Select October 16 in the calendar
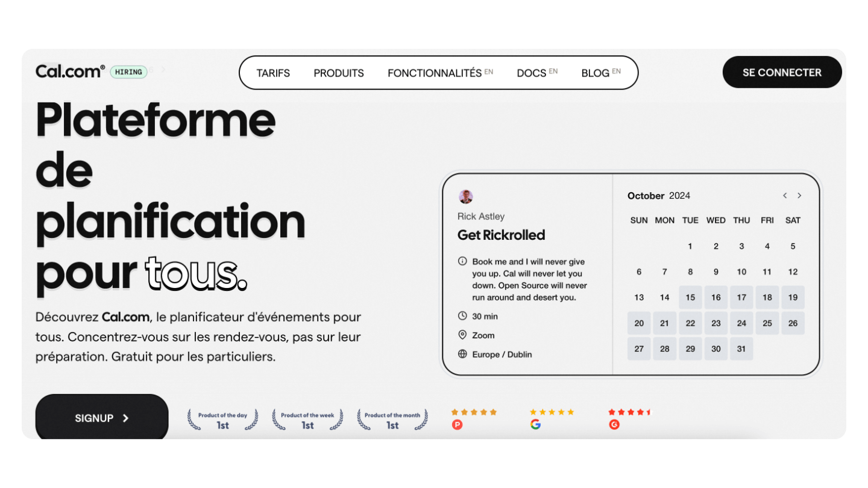The image size is (868, 488). click(x=716, y=297)
